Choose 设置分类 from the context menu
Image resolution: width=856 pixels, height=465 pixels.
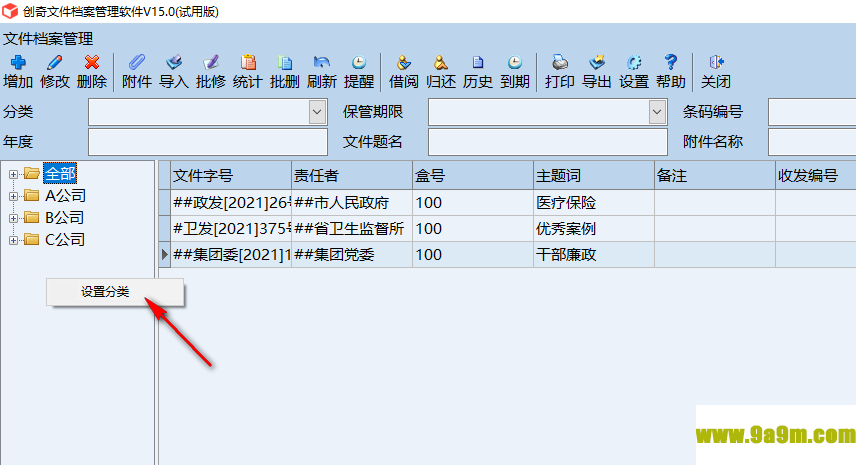[x=115, y=292]
